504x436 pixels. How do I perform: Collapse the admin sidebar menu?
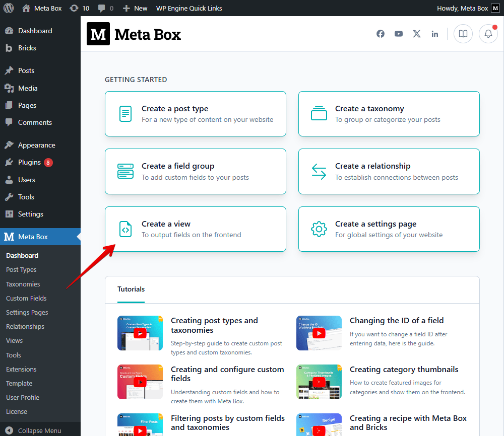(x=40, y=430)
